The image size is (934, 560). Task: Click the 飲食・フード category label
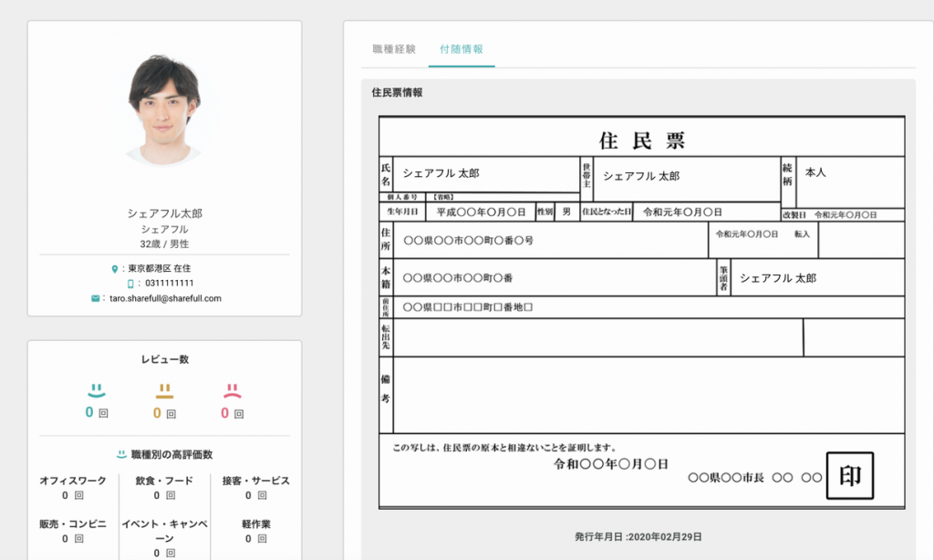pos(164,481)
